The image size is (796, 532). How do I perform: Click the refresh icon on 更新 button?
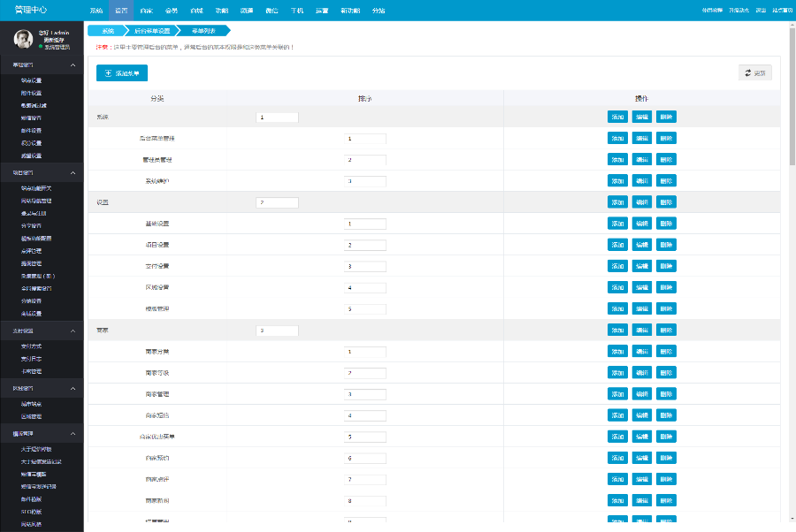tap(748, 72)
